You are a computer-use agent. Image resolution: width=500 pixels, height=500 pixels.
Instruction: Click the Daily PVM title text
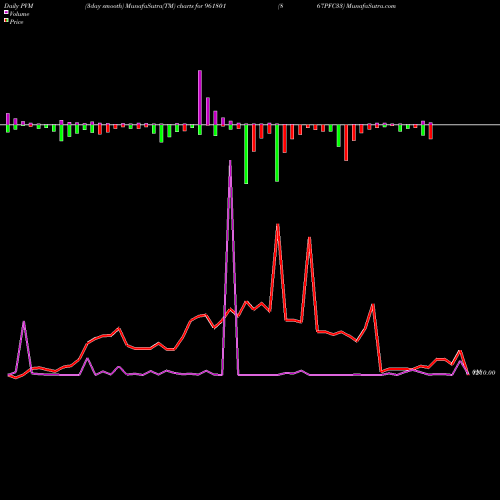coord(19,6)
